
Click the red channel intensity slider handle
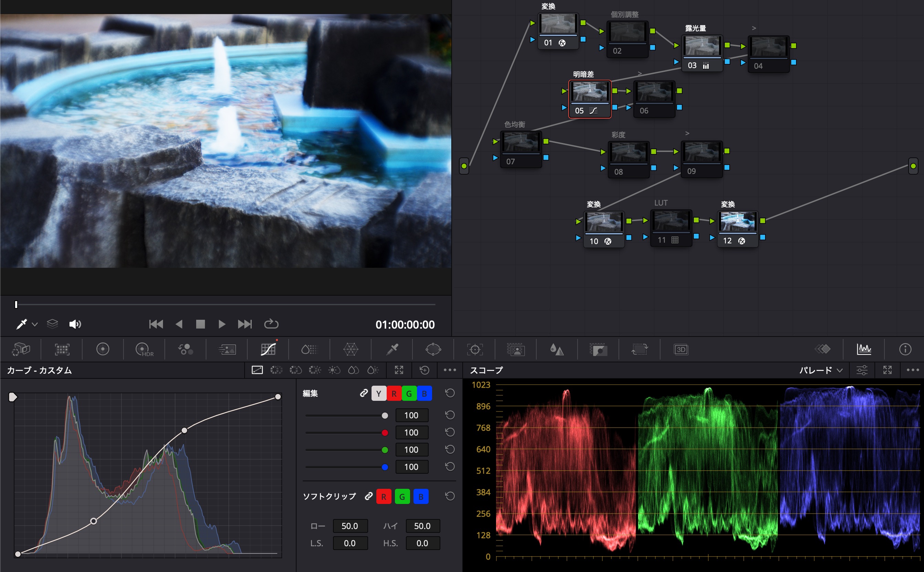coord(385,433)
